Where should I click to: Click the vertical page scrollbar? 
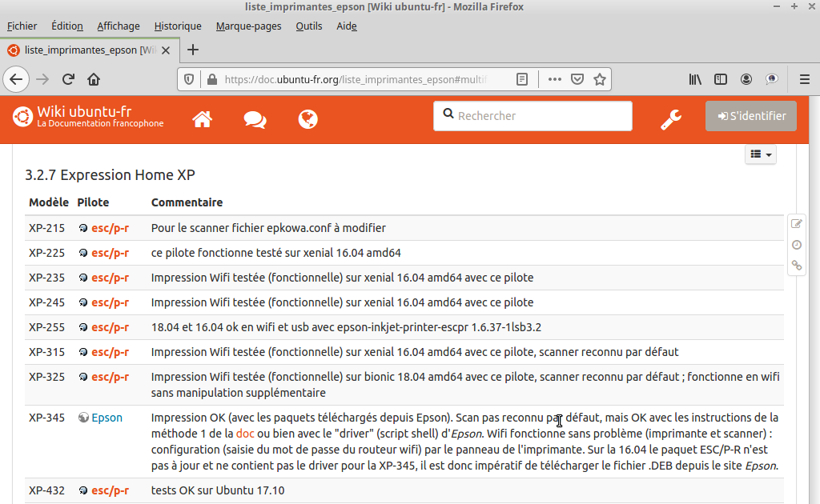point(814,300)
